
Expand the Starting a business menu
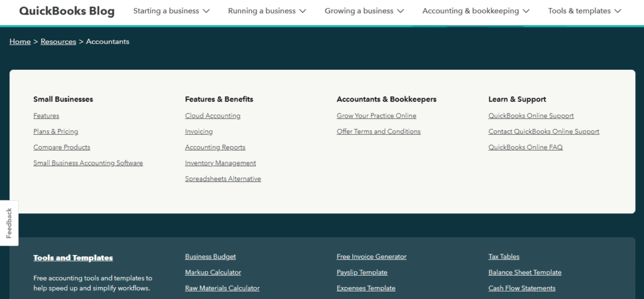(171, 11)
